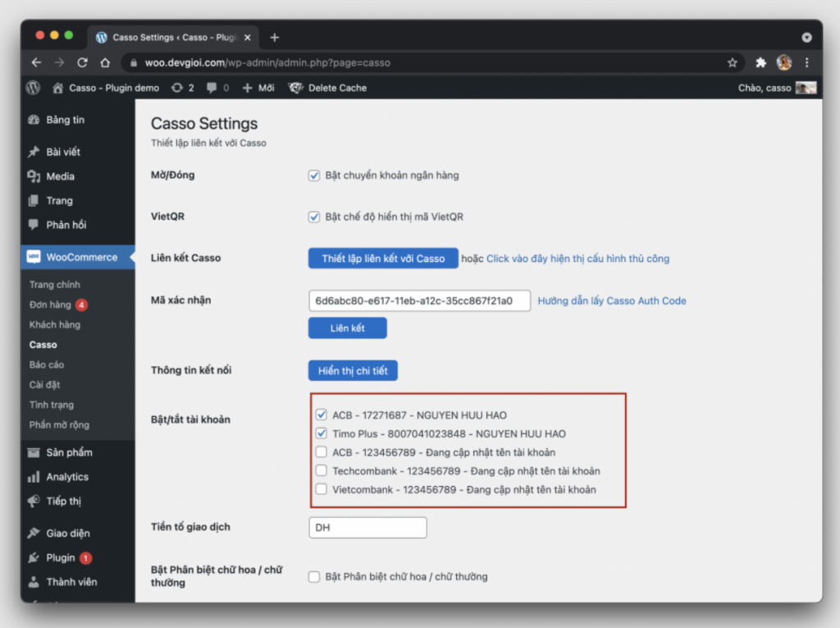The width and height of the screenshot is (840, 628).
Task: Check ACB - 123456789 account
Action: point(322,452)
